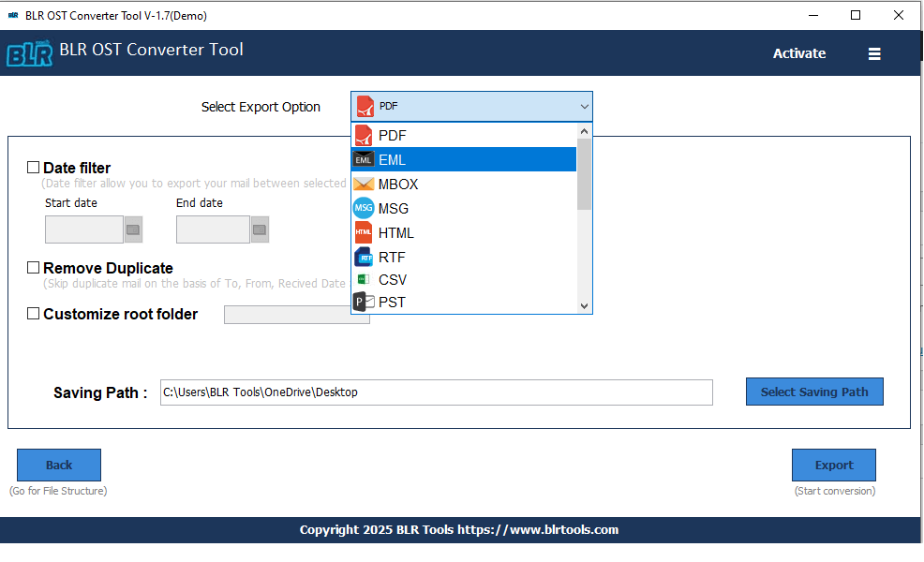Open the hamburger menu icon
The height and width of the screenshot is (562, 924).
[x=874, y=53]
